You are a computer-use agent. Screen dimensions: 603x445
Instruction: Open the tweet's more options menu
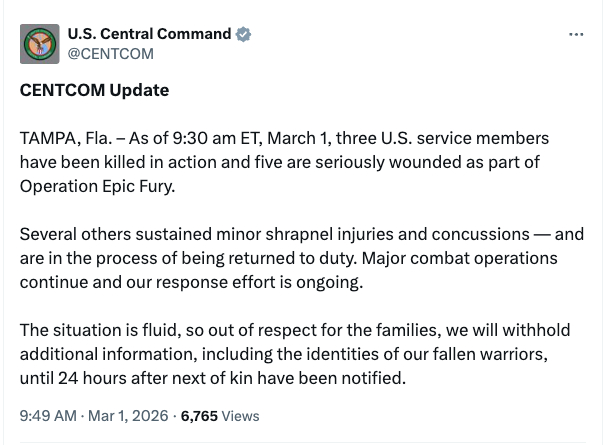(575, 34)
